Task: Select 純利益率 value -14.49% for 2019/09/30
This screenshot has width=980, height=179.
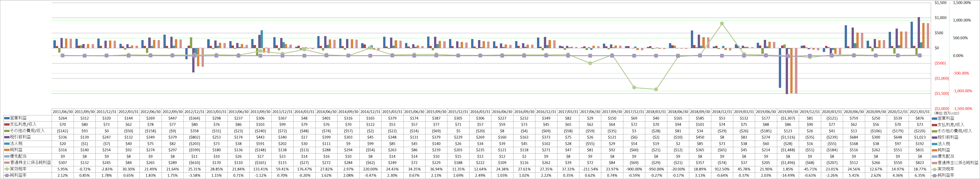Action: [788, 176]
